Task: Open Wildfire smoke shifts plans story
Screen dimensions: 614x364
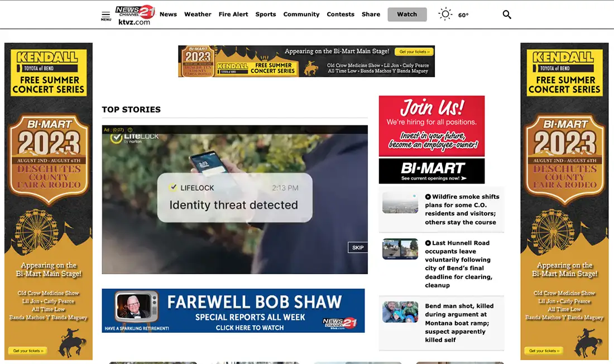Action: click(x=462, y=210)
